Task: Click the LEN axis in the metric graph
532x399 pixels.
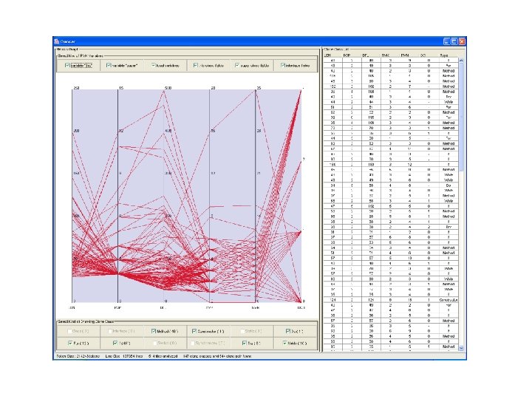Action: (72, 196)
